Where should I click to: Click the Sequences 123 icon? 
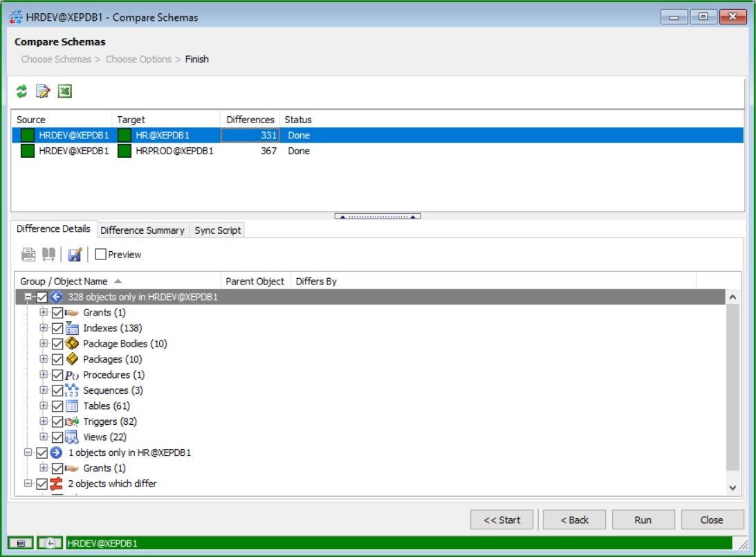[x=72, y=390]
